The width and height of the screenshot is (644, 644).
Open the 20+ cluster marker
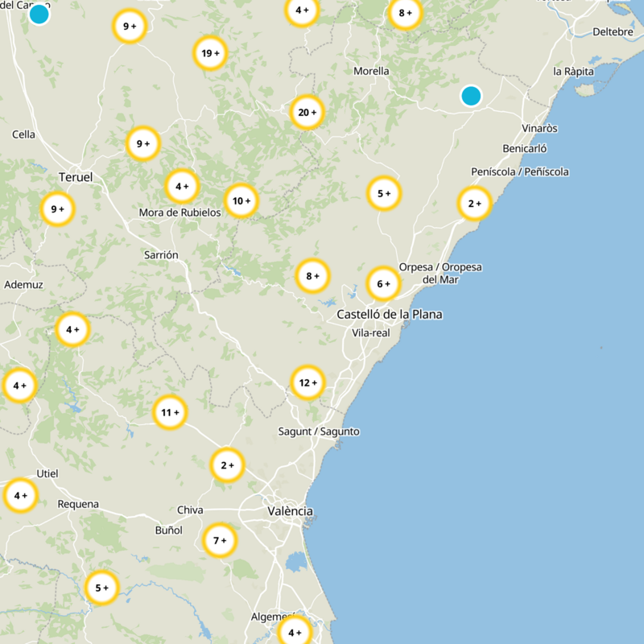[x=308, y=113]
